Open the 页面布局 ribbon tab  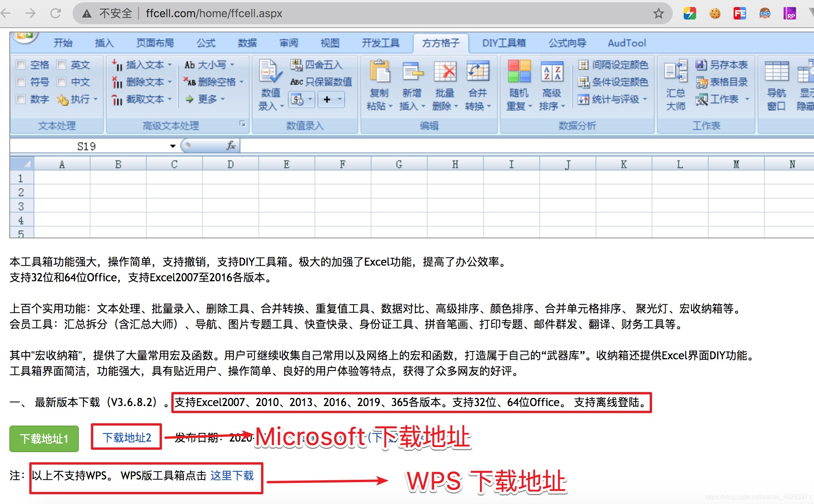(x=155, y=43)
